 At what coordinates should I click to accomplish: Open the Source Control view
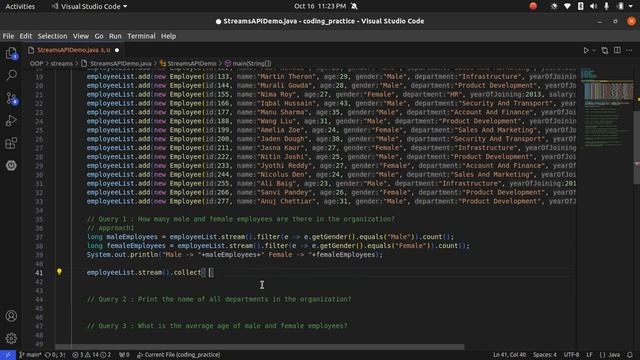coord(11,98)
